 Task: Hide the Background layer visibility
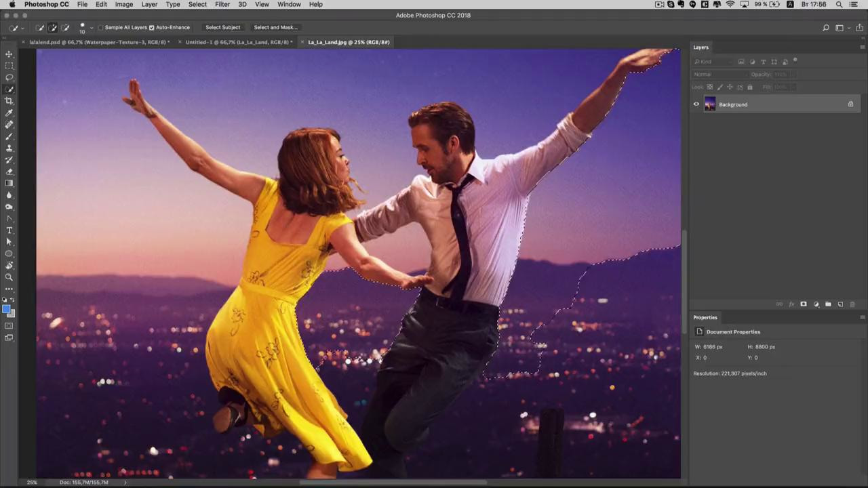click(x=696, y=104)
